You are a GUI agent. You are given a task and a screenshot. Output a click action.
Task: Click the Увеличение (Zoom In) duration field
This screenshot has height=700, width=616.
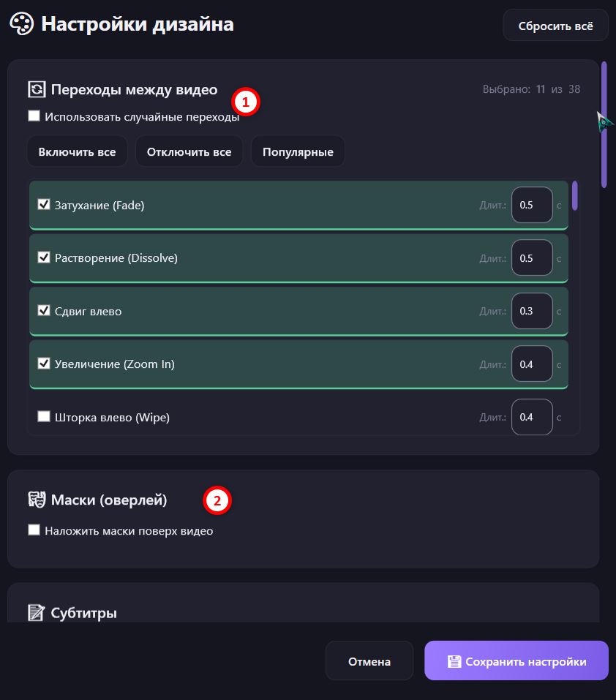532,364
